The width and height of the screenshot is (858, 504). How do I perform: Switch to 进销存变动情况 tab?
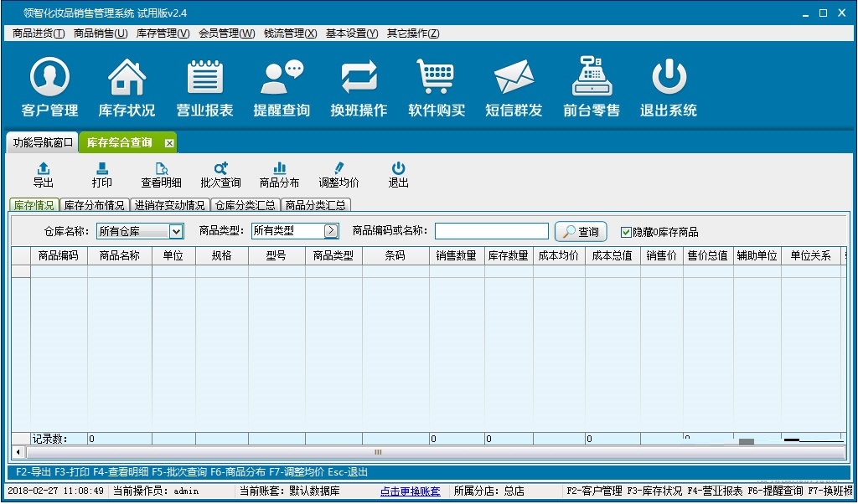click(x=170, y=205)
